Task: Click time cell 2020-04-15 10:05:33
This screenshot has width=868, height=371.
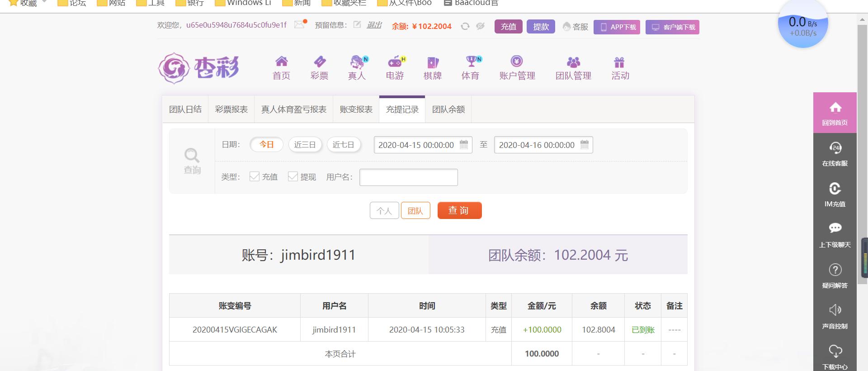Action: click(427, 330)
